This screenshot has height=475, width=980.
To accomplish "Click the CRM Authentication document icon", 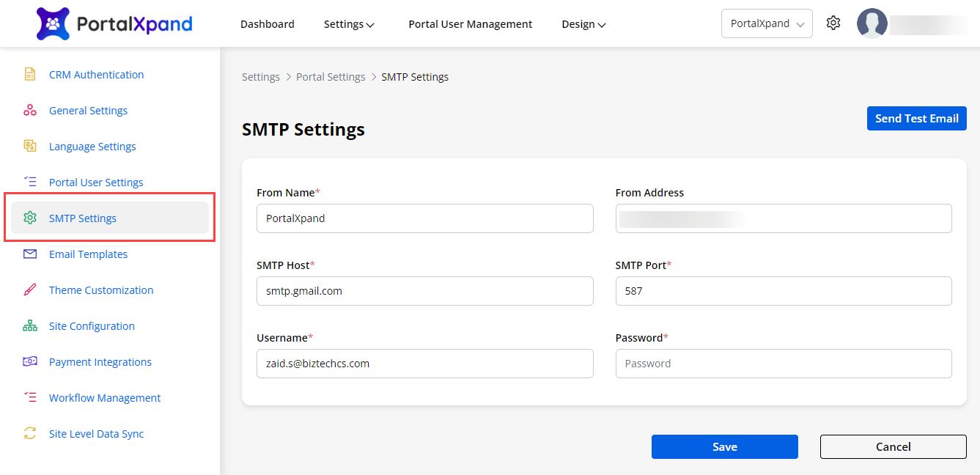I will click(30, 74).
